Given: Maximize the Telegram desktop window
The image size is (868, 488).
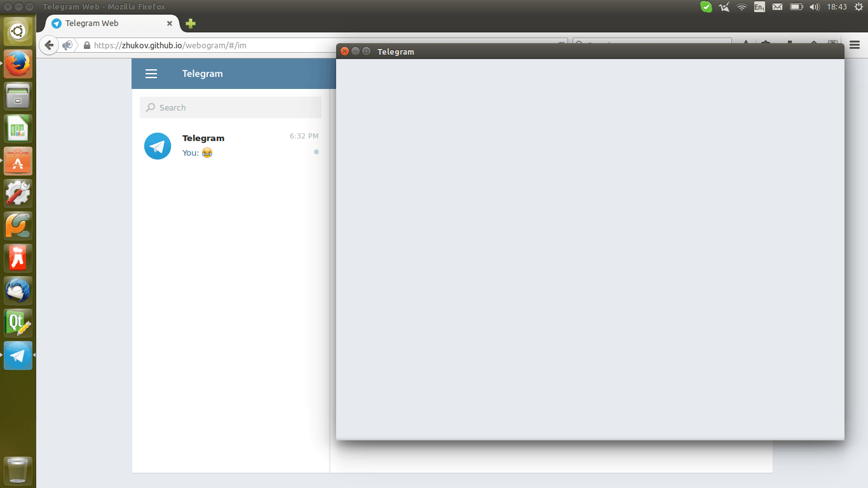Looking at the screenshot, I should pyautogui.click(x=367, y=51).
